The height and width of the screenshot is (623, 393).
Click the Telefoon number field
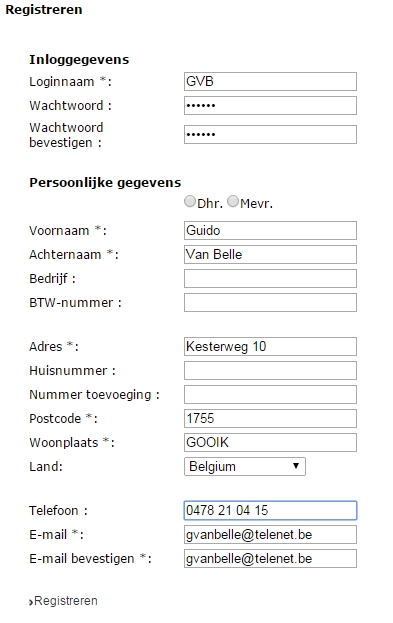(x=270, y=511)
